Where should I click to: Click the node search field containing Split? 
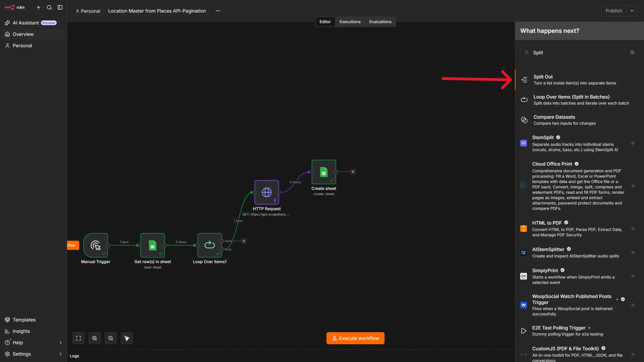pyautogui.click(x=579, y=52)
